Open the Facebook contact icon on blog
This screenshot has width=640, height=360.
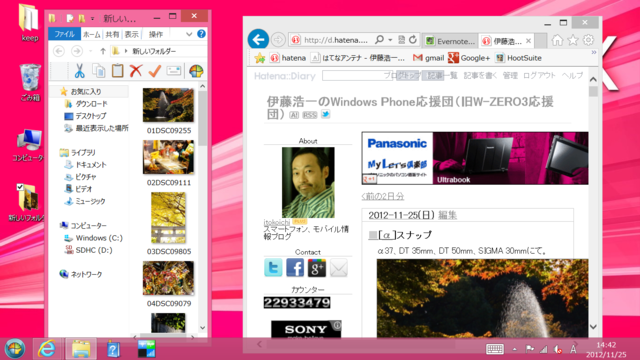[x=295, y=268]
